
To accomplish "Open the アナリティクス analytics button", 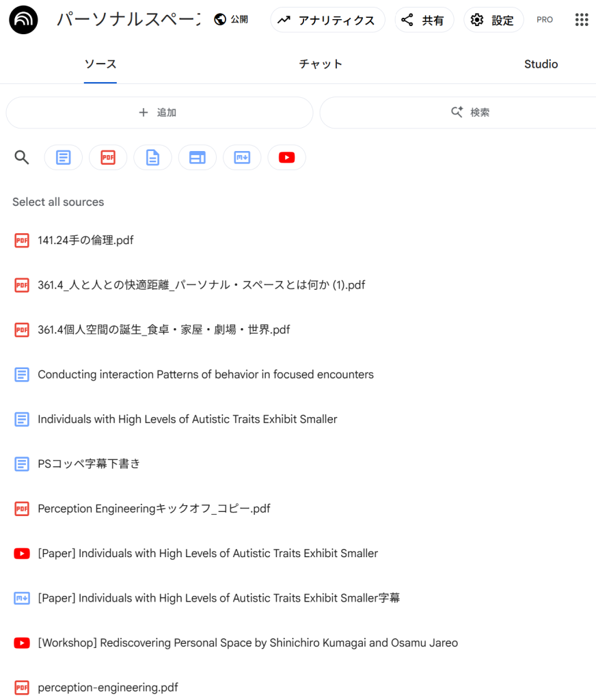I will point(327,20).
